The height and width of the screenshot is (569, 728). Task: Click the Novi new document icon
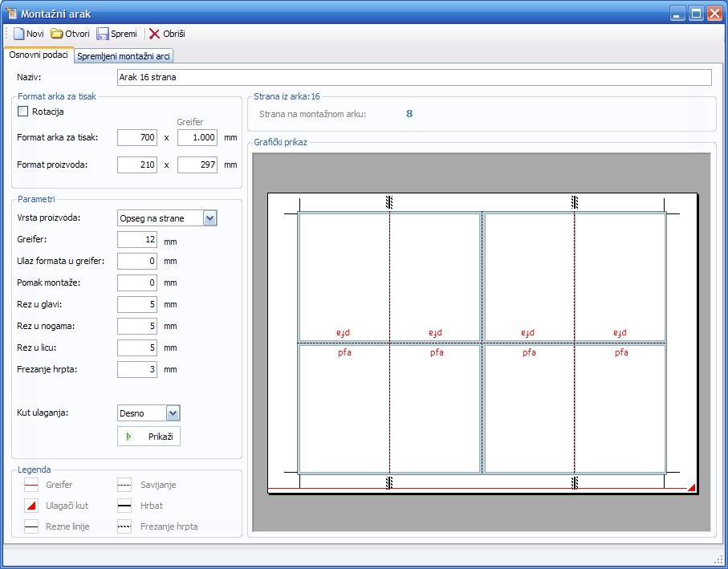(18, 34)
